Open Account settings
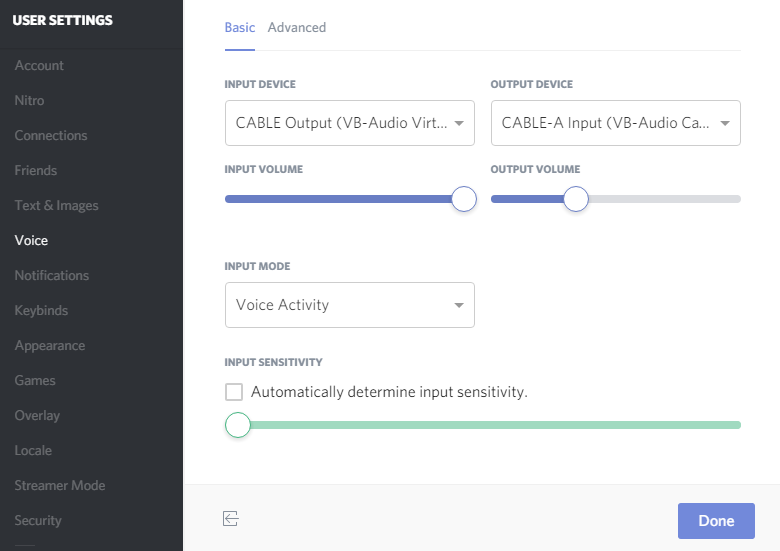The image size is (780, 551). coord(39,66)
